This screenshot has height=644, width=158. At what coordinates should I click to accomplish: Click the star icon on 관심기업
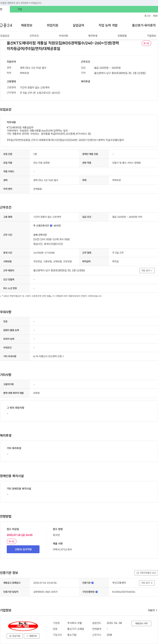pos(10,636)
